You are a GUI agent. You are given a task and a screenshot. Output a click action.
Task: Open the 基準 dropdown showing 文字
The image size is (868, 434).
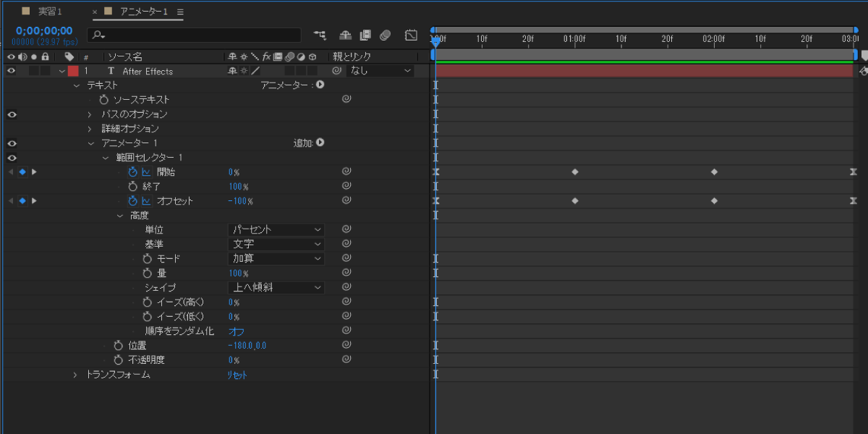[x=276, y=244]
